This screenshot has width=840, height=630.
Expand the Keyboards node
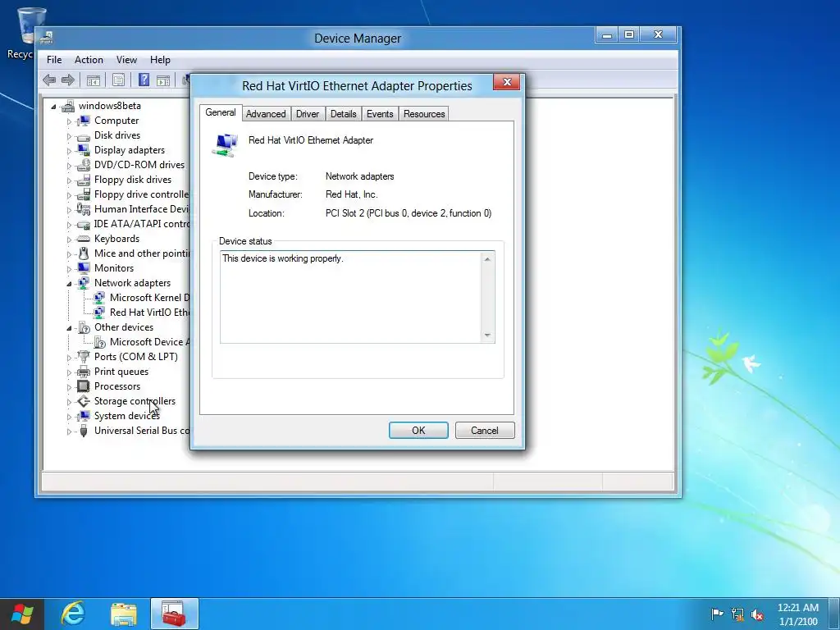[x=69, y=240]
